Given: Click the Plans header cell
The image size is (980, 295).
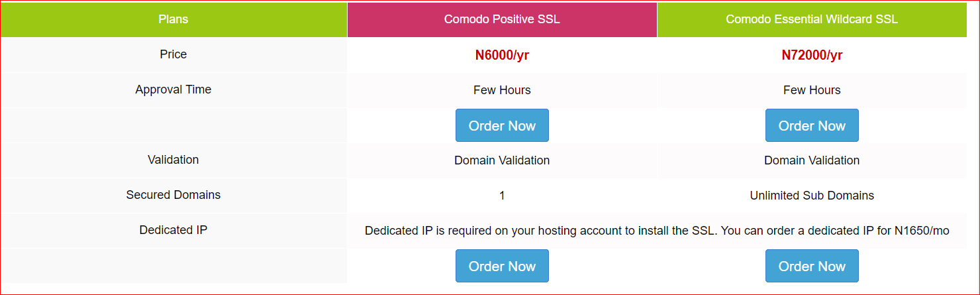Looking at the screenshot, I should 173,19.
